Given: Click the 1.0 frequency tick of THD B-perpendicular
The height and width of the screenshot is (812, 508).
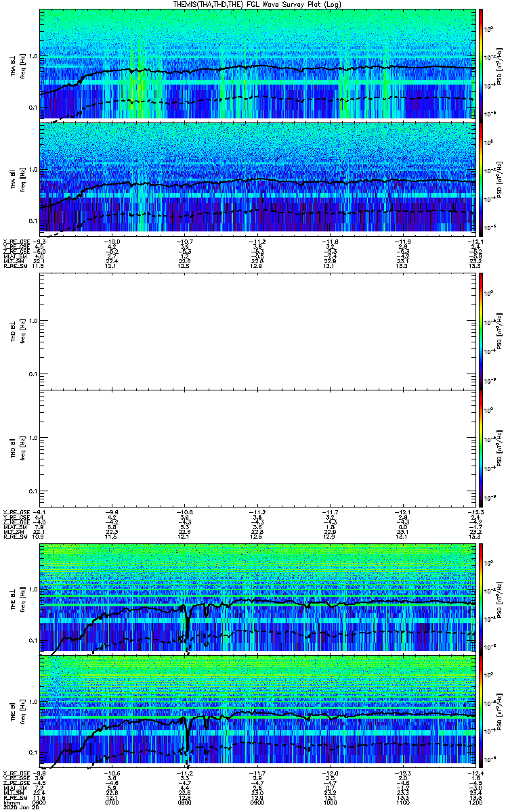Looking at the screenshot, I should [33, 321].
